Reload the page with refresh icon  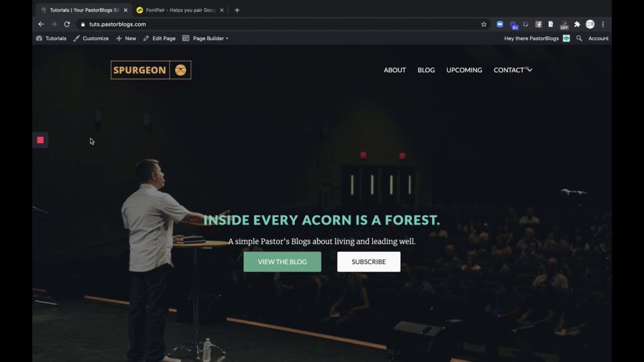pyautogui.click(x=67, y=25)
